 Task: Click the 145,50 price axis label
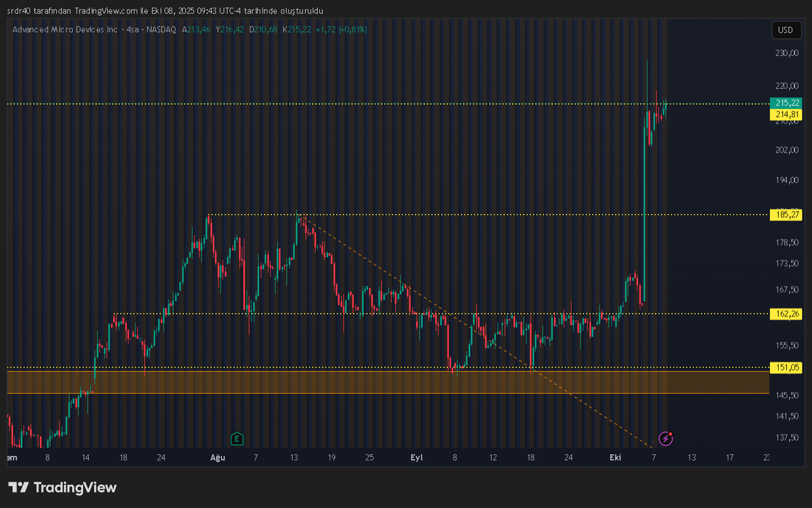[x=787, y=395]
